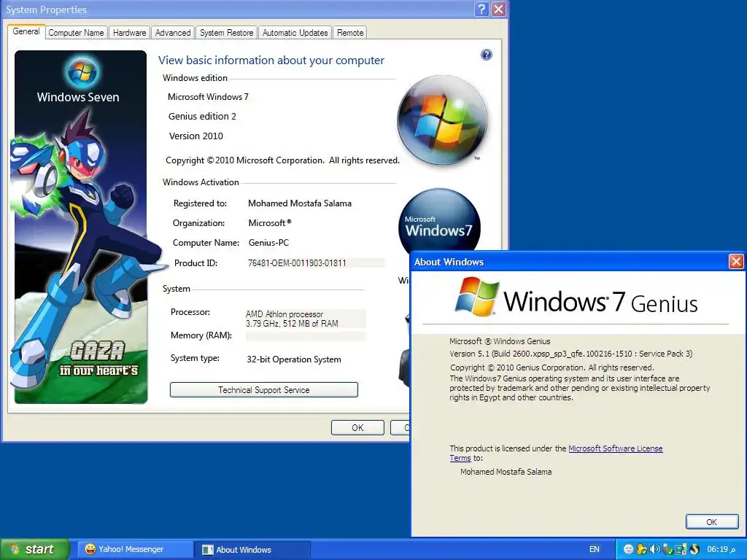The height and width of the screenshot is (560, 747).
Task: Click the 'Genius-PC' computer name text
Action: (268, 242)
